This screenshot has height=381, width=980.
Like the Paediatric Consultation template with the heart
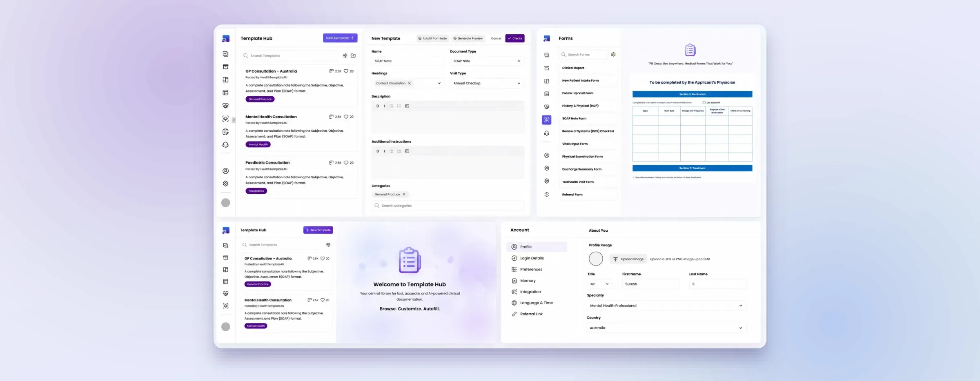tap(346, 162)
